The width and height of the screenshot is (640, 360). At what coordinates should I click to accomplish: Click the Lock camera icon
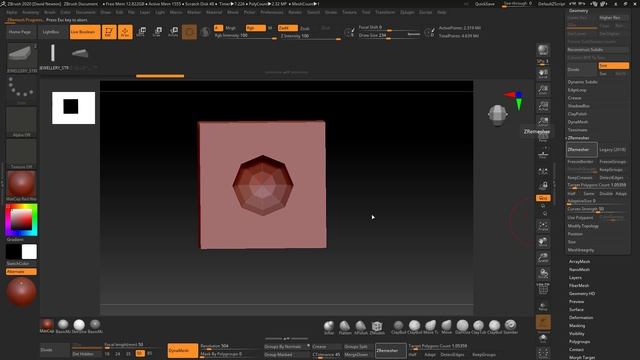[x=543, y=186]
